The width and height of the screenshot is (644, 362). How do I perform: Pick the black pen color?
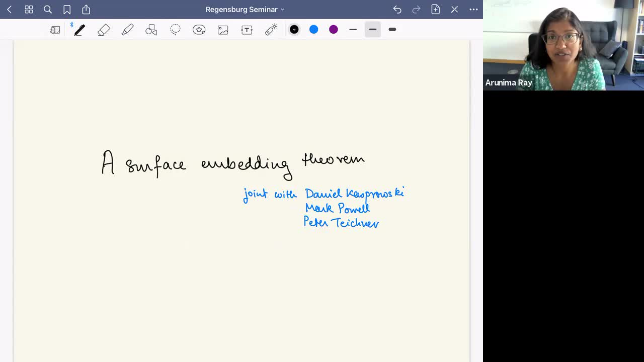coord(294,30)
